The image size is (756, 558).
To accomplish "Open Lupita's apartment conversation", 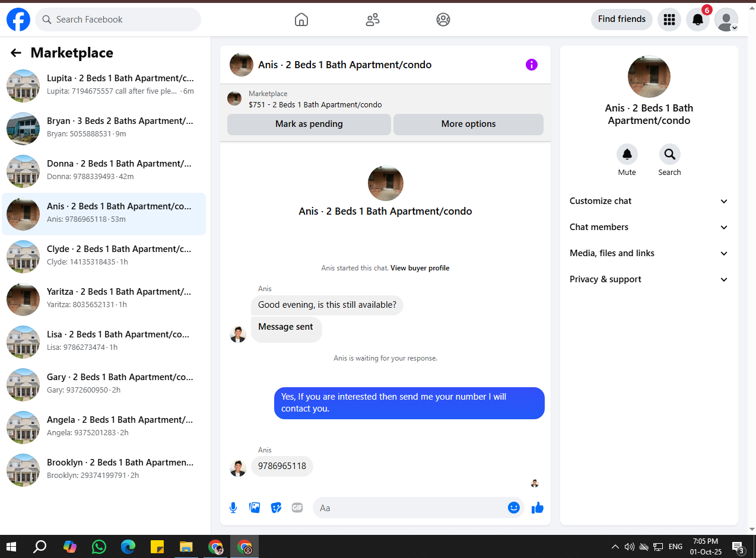I will tap(104, 85).
